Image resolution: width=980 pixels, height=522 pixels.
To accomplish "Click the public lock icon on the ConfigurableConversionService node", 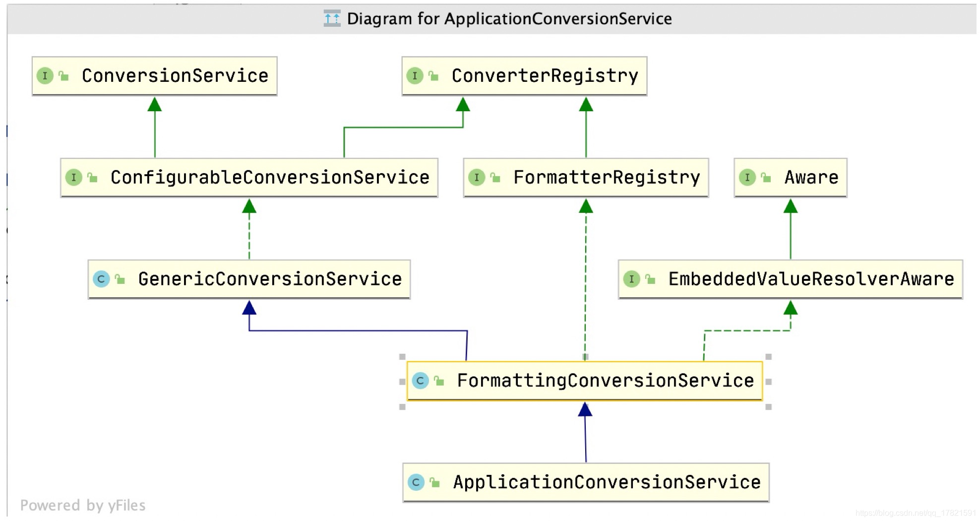I will (93, 177).
